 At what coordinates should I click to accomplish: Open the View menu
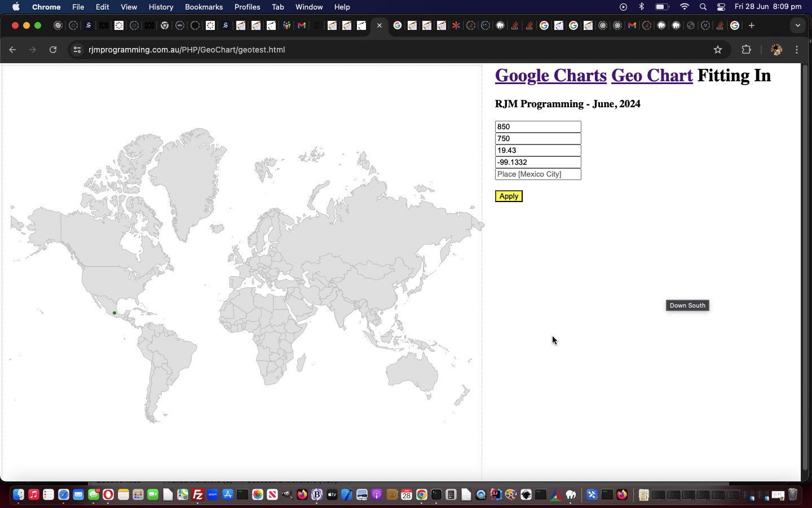[x=129, y=7]
